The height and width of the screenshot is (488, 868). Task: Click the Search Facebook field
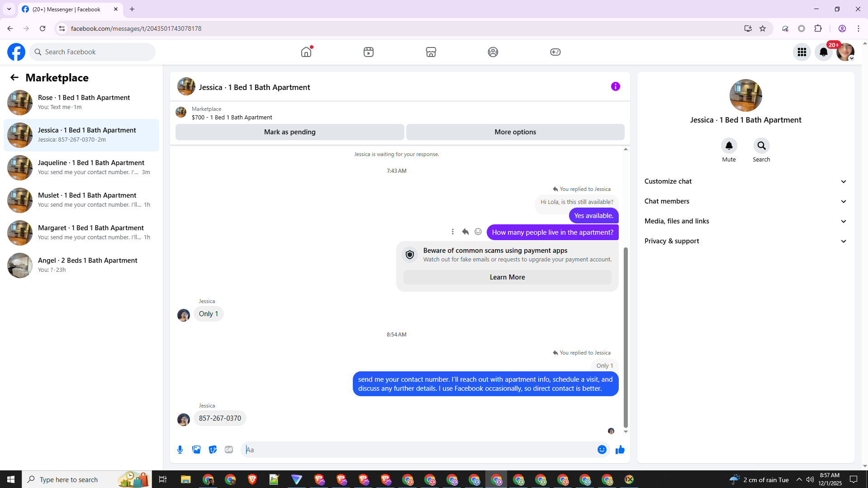click(x=92, y=52)
